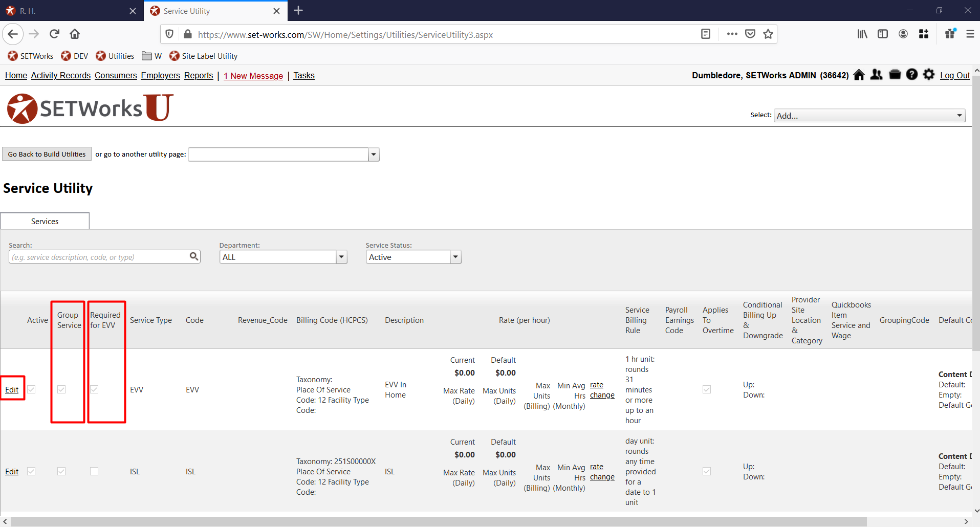Image resolution: width=980 pixels, height=527 pixels.
Task: Click the briefcase icon in the header
Action: [x=895, y=75]
